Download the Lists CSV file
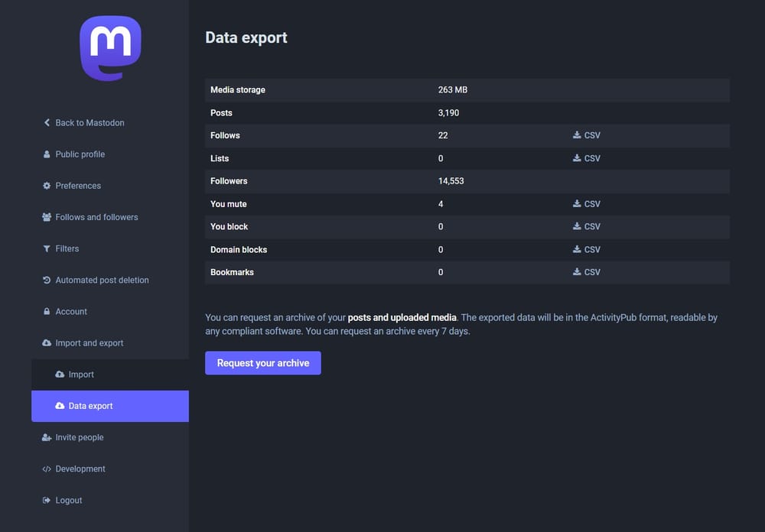Screen dimensions: 765x532 pos(587,158)
